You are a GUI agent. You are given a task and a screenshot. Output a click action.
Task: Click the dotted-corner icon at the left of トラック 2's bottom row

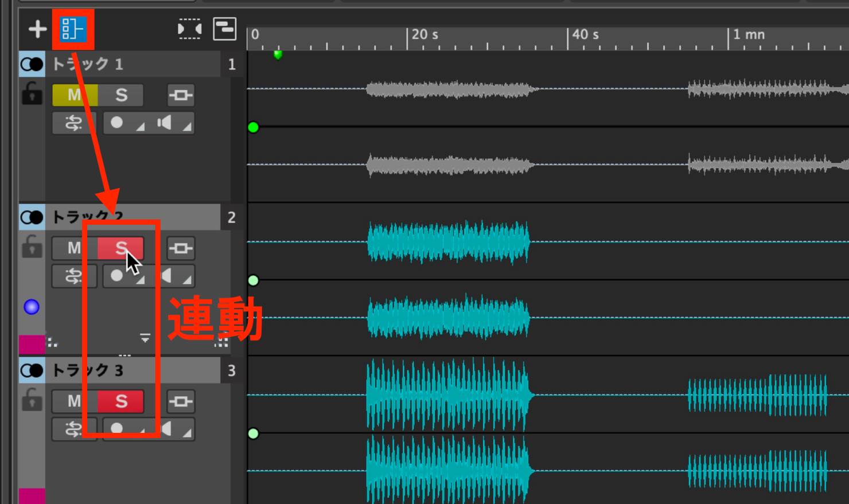52,342
